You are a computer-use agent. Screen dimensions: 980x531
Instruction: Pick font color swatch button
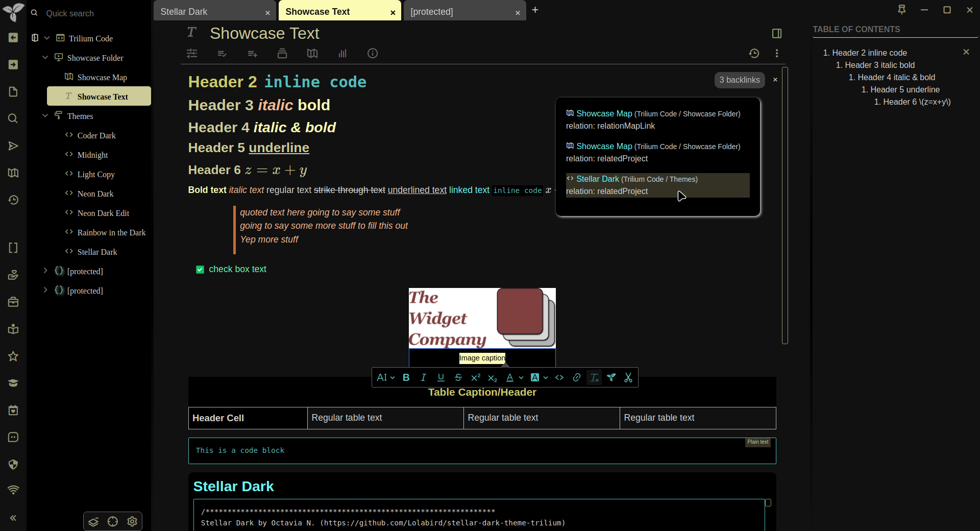509,378
